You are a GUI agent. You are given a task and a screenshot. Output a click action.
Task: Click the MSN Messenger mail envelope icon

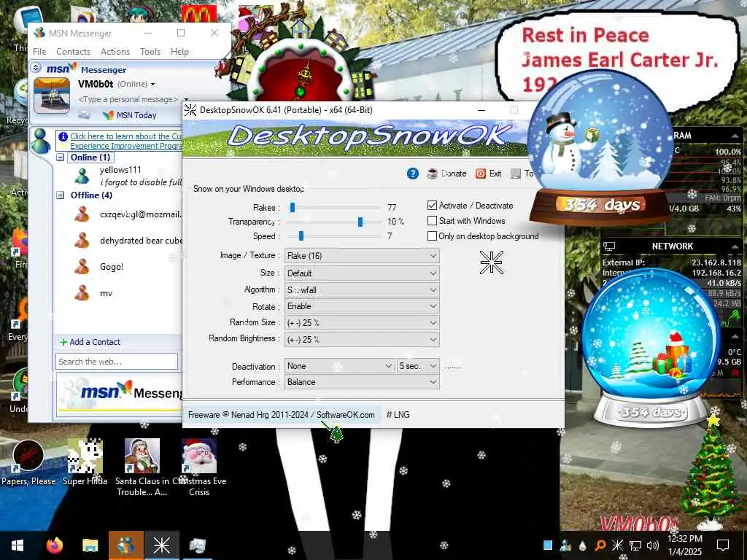point(84,114)
